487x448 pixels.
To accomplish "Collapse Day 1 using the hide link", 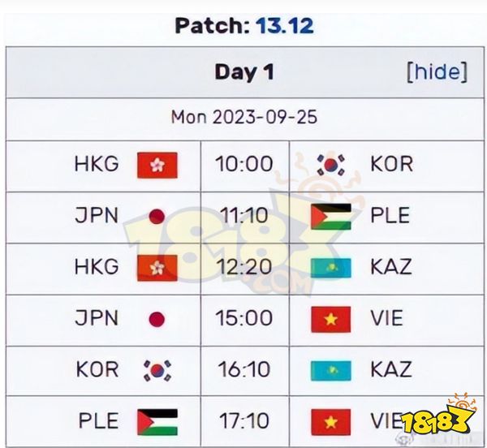I will 437,71.
